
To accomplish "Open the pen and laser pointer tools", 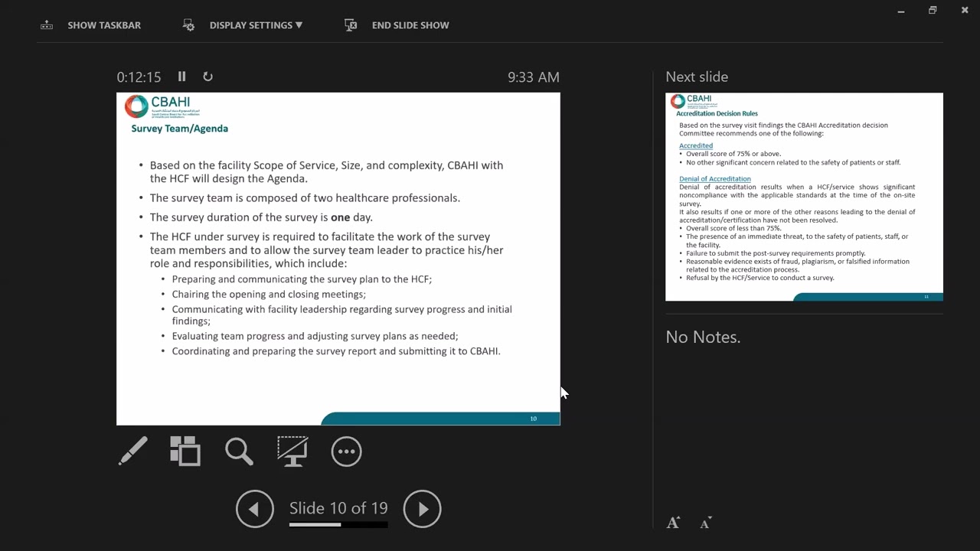I will (133, 451).
